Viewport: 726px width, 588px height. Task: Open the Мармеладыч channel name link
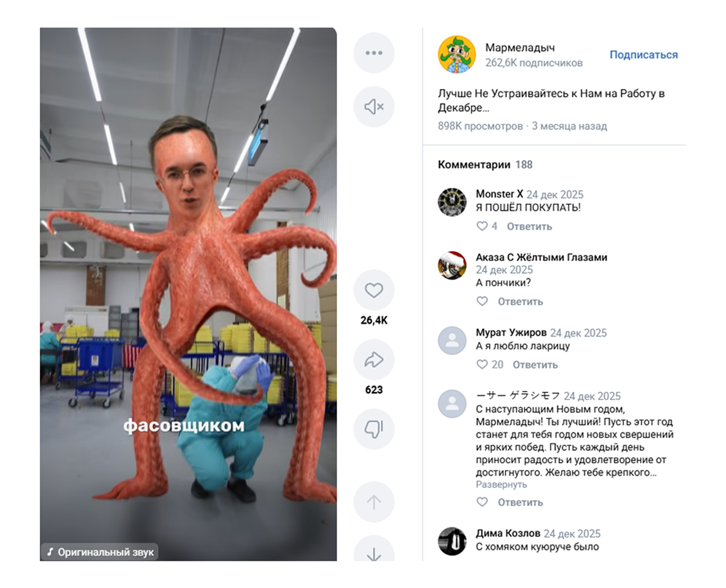click(x=520, y=48)
